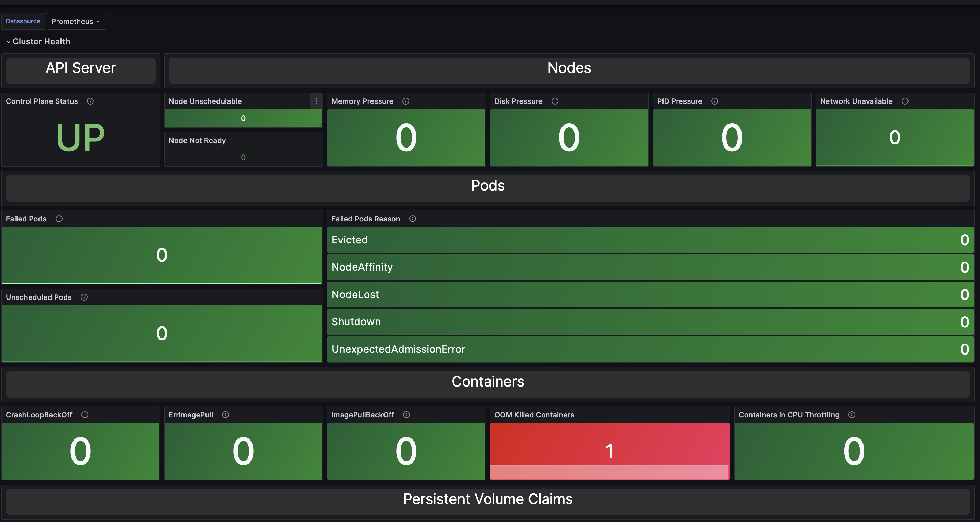Click Control Plane Status info icon

point(90,101)
